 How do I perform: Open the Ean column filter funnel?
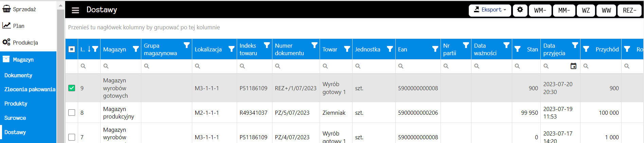(435, 49)
